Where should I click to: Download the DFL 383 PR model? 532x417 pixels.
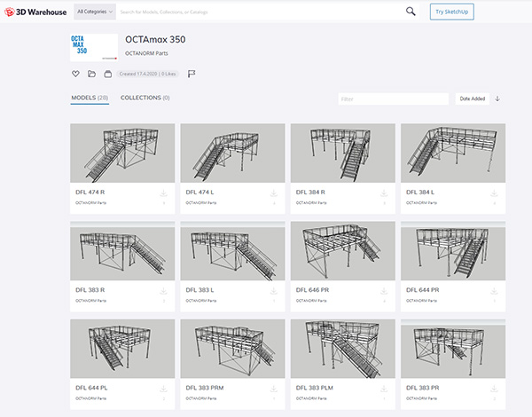(x=494, y=389)
